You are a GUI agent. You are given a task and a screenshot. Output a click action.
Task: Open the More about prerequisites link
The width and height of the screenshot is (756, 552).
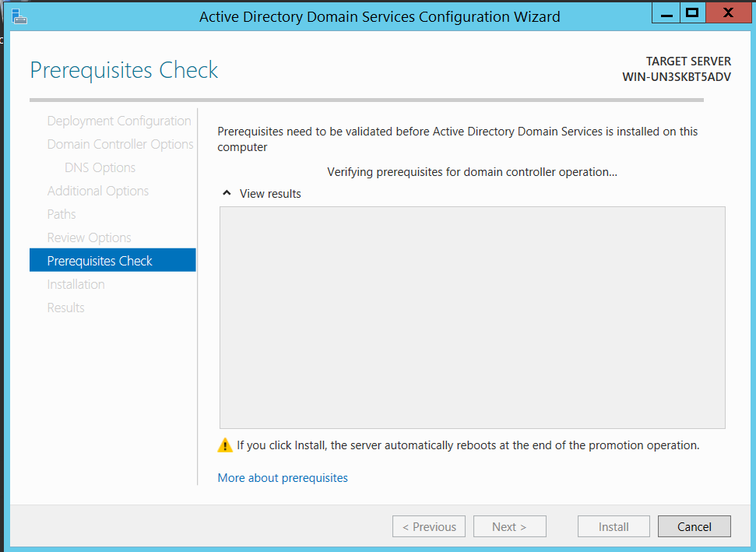(283, 478)
